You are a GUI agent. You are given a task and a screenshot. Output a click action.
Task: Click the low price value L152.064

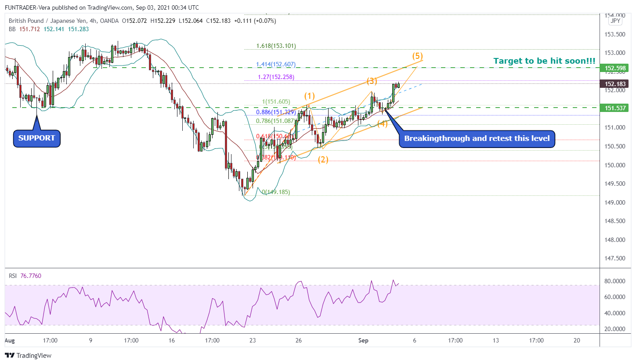point(192,21)
